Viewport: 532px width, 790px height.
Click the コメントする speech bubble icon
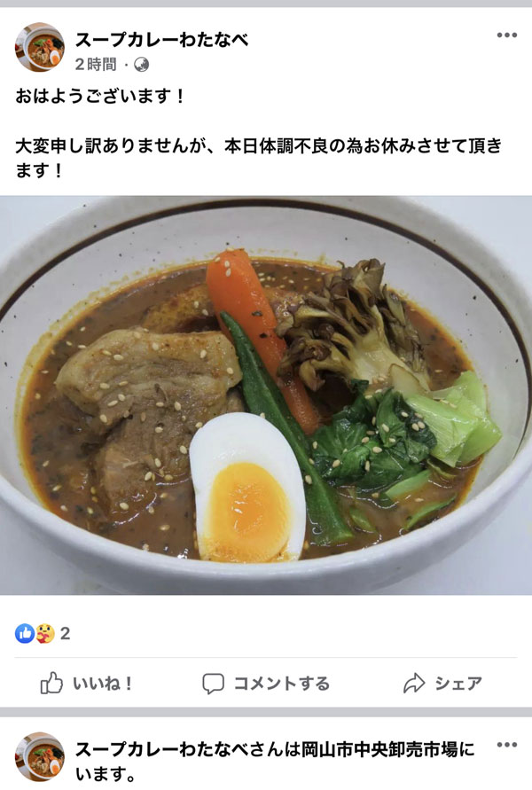(213, 684)
